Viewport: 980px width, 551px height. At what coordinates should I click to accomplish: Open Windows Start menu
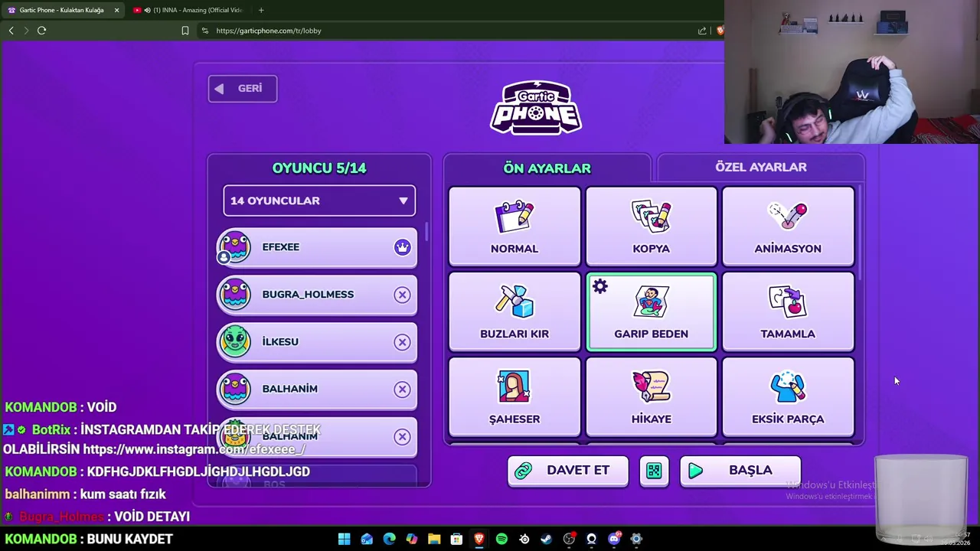[x=345, y=540]
